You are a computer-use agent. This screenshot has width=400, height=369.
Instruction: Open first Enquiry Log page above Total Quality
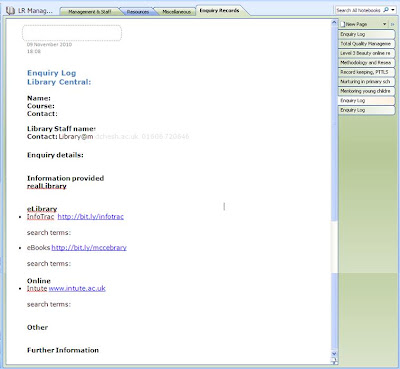click(366, 34)
